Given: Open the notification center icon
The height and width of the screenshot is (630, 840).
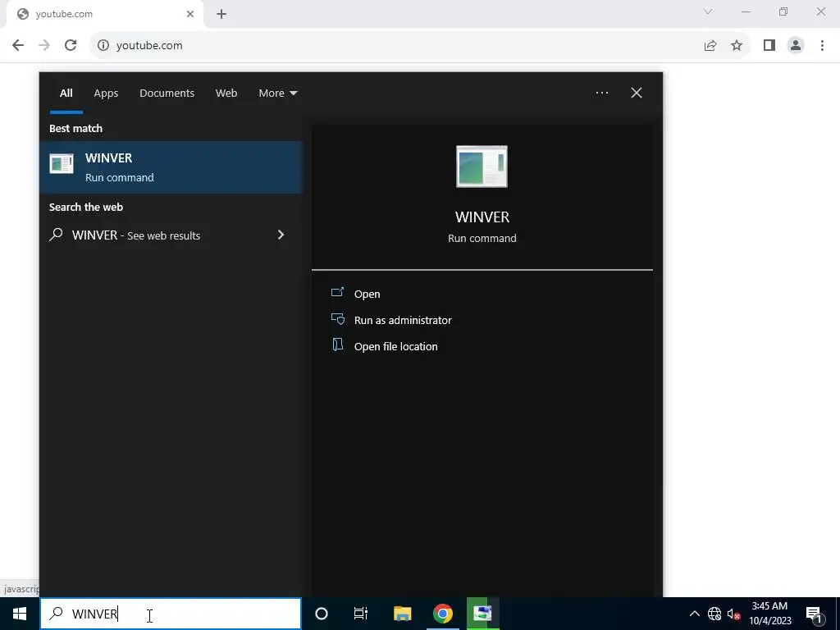Looking at the screenshot, I should 813,614.
